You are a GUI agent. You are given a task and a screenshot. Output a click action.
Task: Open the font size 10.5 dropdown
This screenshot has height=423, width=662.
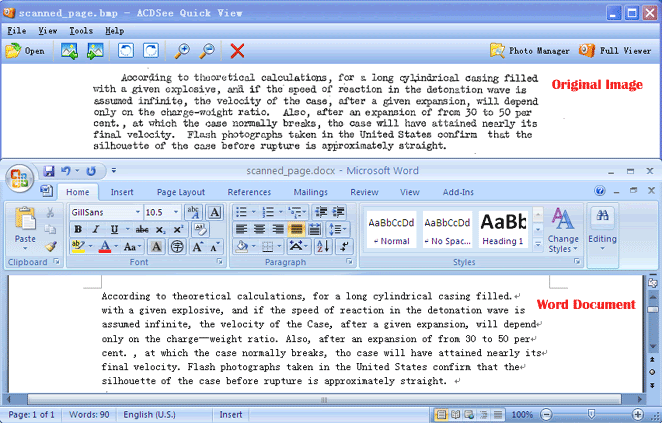pyautogui.click(x=176, y=212)
